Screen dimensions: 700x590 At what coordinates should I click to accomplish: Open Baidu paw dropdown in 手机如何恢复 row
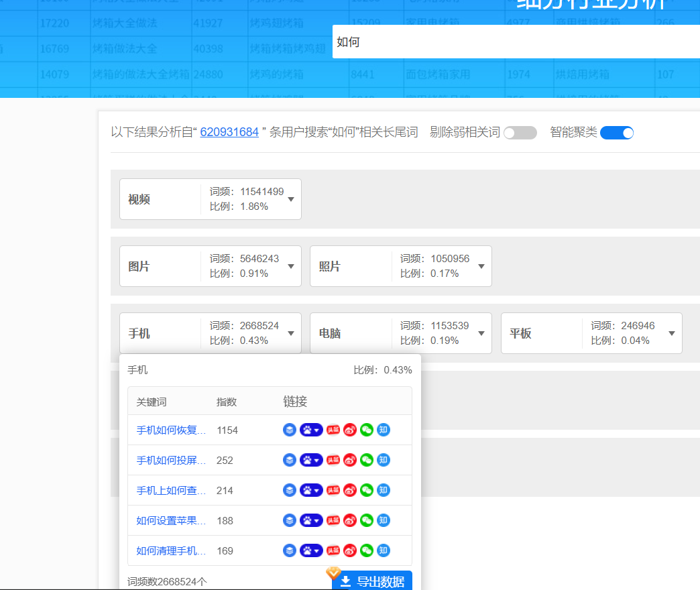[311, 430]
